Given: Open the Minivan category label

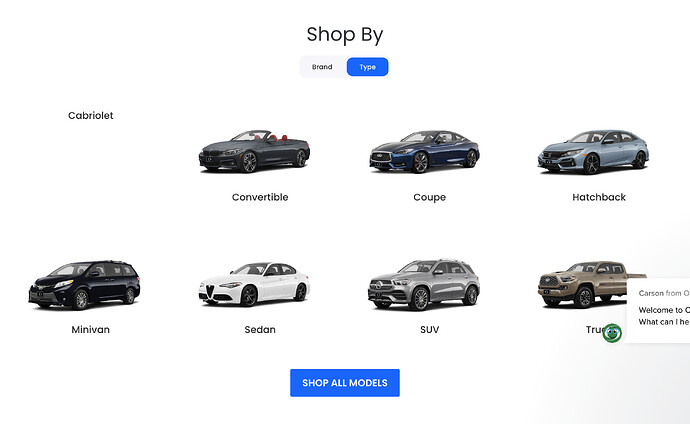Looking at the screenshot, I should click(91, 329).
